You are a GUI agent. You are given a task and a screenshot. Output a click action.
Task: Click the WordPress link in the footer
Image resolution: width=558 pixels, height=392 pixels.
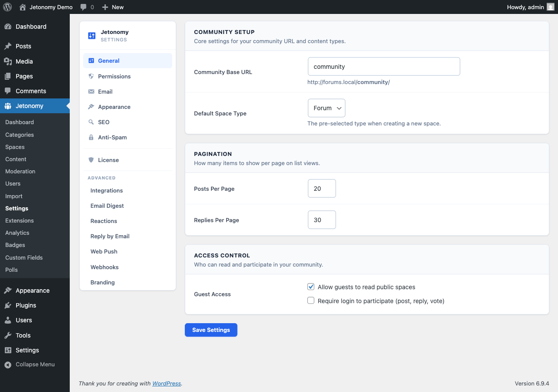tap(167, 383)
